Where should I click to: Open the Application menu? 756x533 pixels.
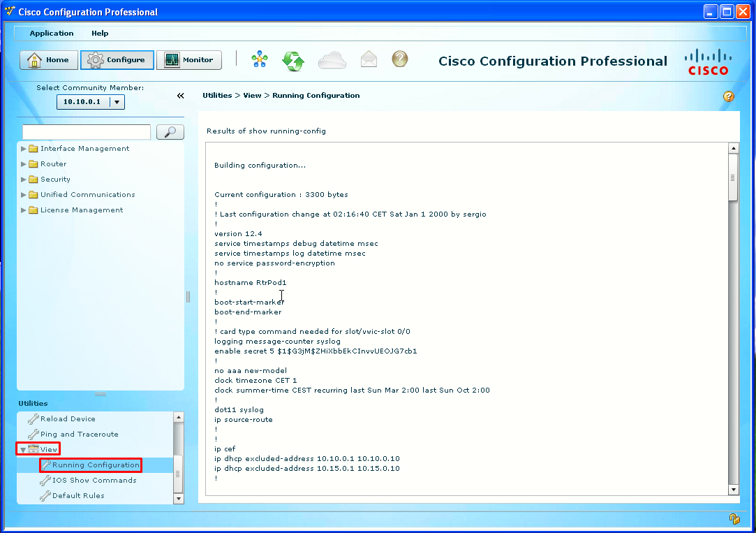pos(52,34)
